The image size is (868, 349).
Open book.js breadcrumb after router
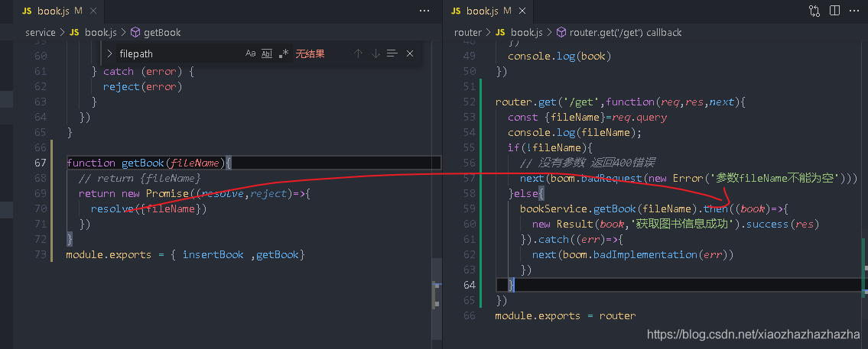(x=526, y=33)
